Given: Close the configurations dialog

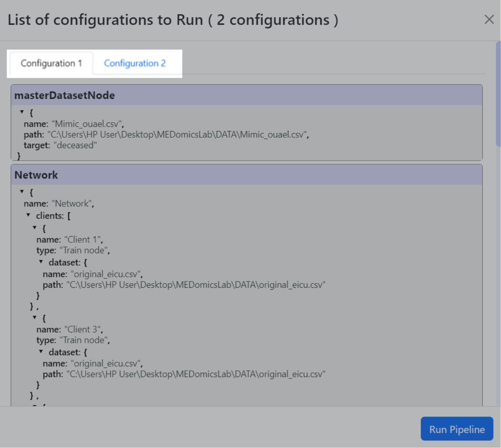Looking at the screenshot, I should (489, 20).
